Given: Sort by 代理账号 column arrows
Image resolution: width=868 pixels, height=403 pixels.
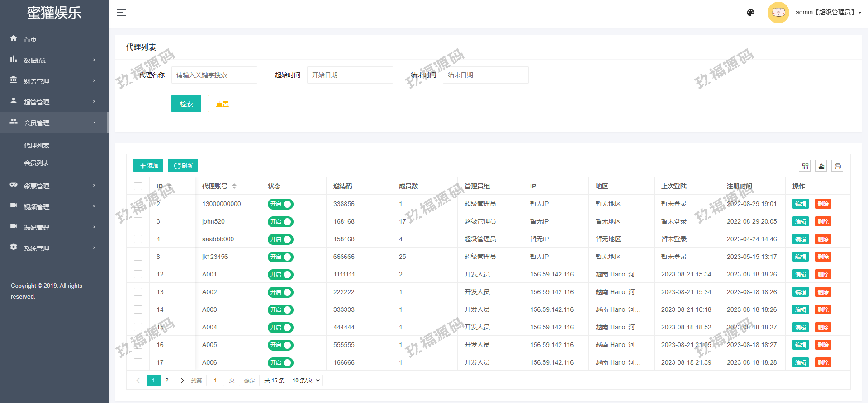Looking at the screenshot, I should pos(234,186).
